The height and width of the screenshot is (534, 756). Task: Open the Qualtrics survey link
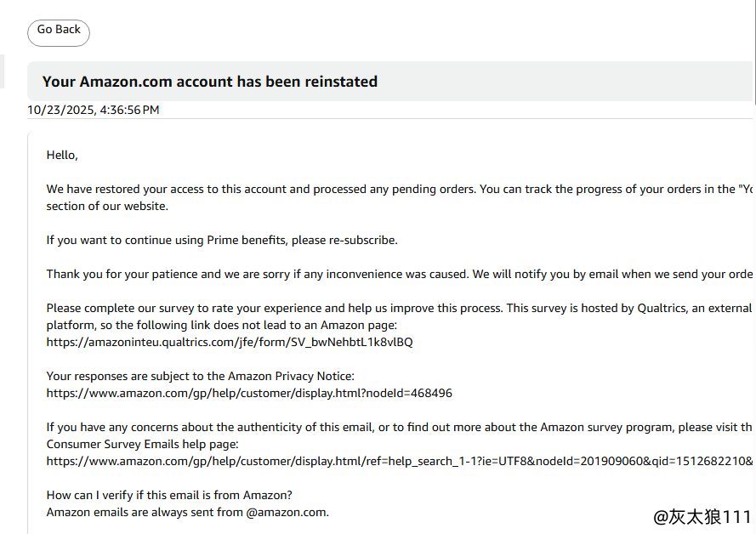click(x=230, y=342)
